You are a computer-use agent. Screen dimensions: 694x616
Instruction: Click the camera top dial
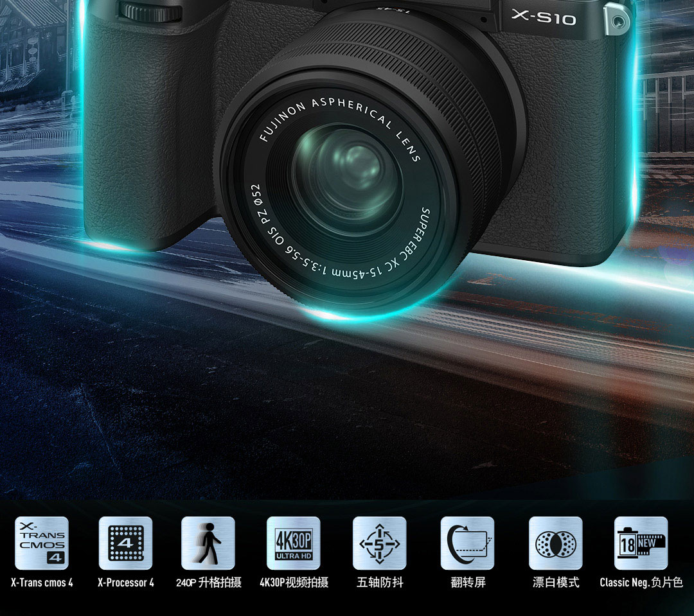pos(150,11)
